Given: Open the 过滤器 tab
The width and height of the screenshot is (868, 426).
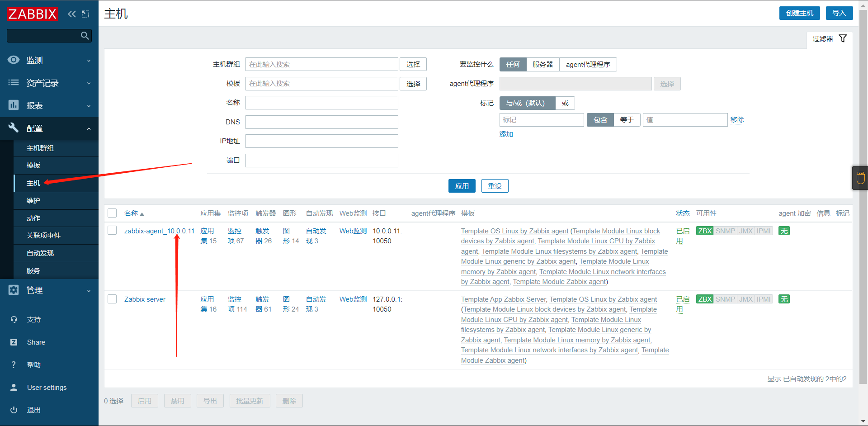Looking at the screenshot, I should 830,39.
